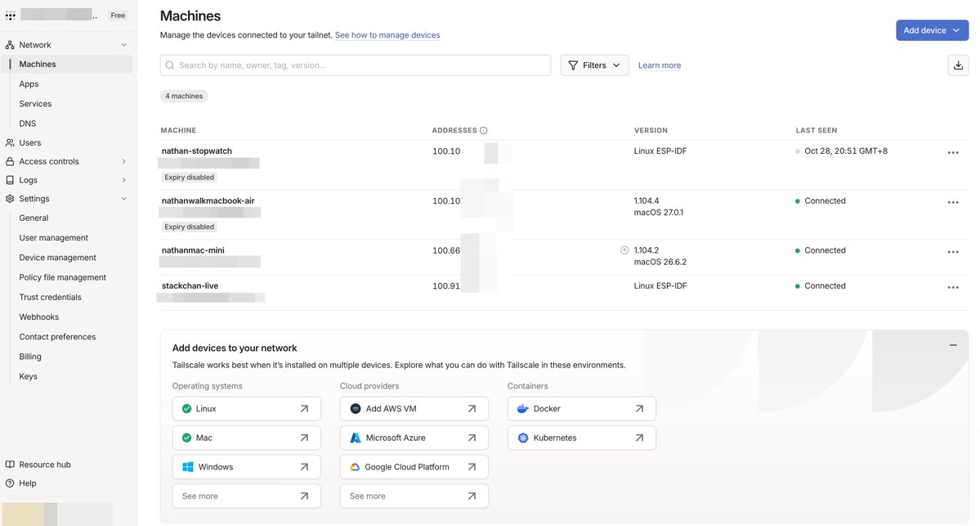Viewport: 980px width, 526px height.
Task: Open the nathan-stopwatch machine details
Action: (196, 151)
